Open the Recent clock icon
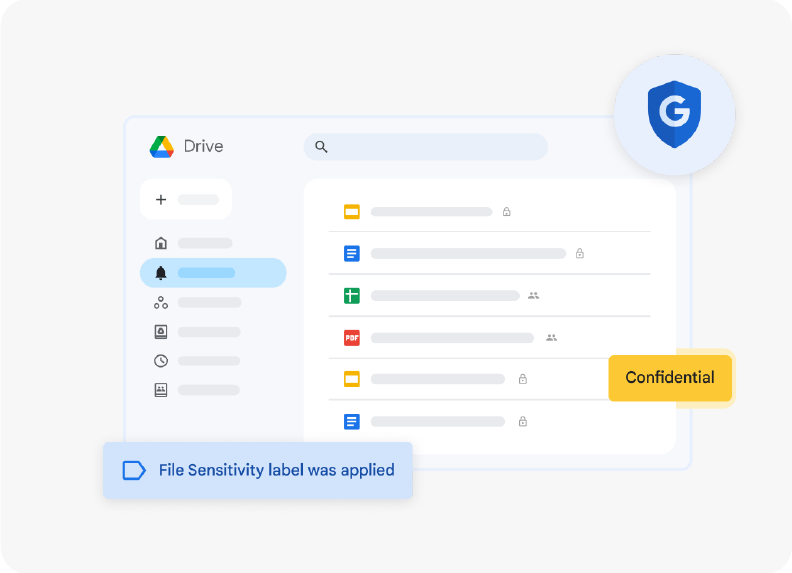The image size is (792, 573). point(161,361)
